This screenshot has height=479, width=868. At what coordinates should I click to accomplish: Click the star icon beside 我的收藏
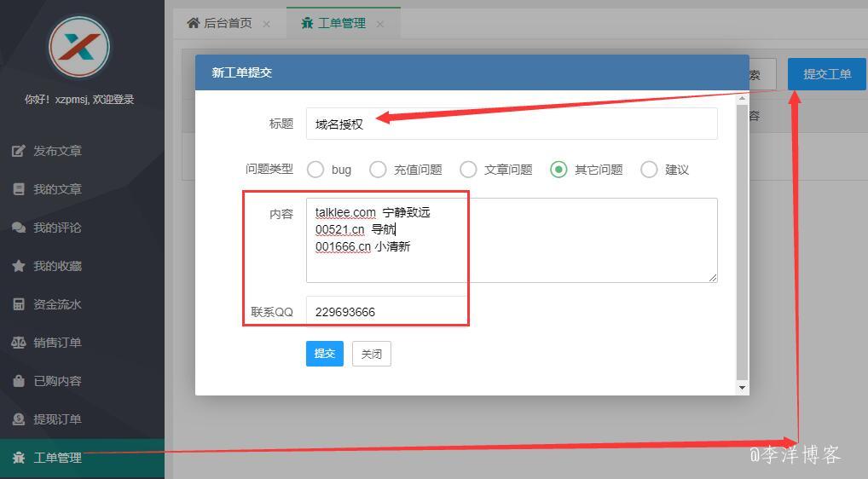click(x=19, y=266)
